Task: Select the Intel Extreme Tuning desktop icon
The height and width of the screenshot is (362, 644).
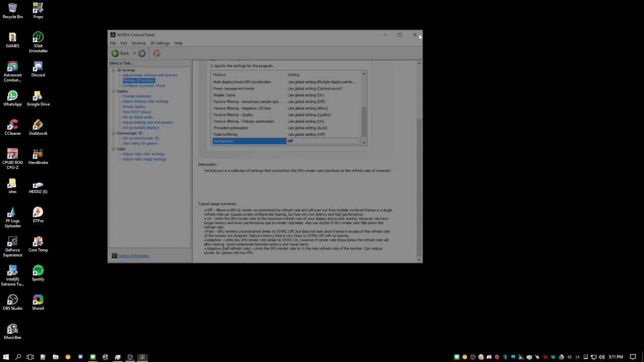Action: 13,276
